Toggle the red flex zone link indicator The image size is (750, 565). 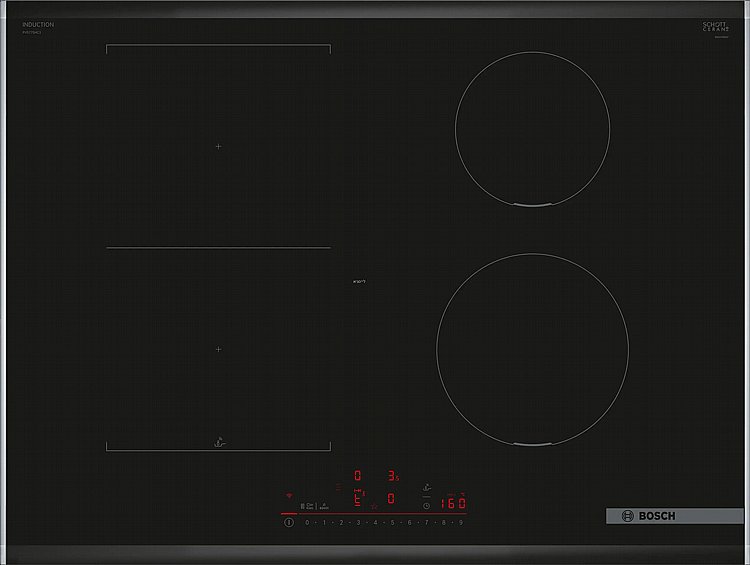click(356, 497)
